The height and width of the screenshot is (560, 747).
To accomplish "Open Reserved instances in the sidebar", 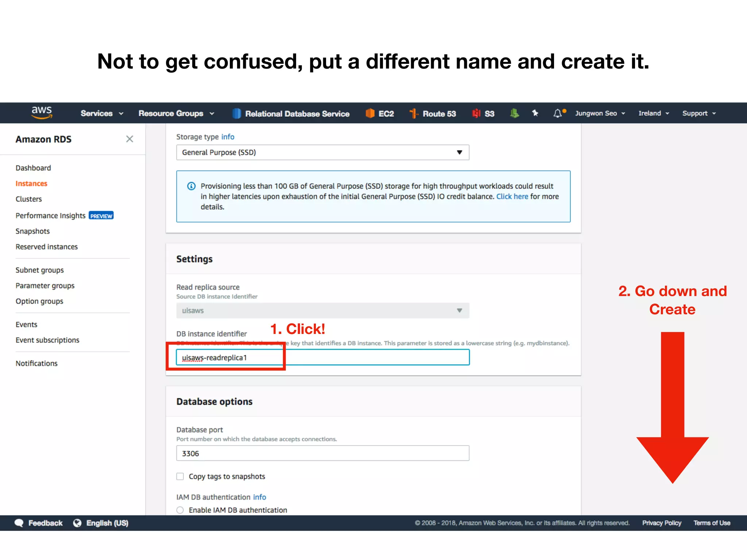I will (x=47, y=247).
